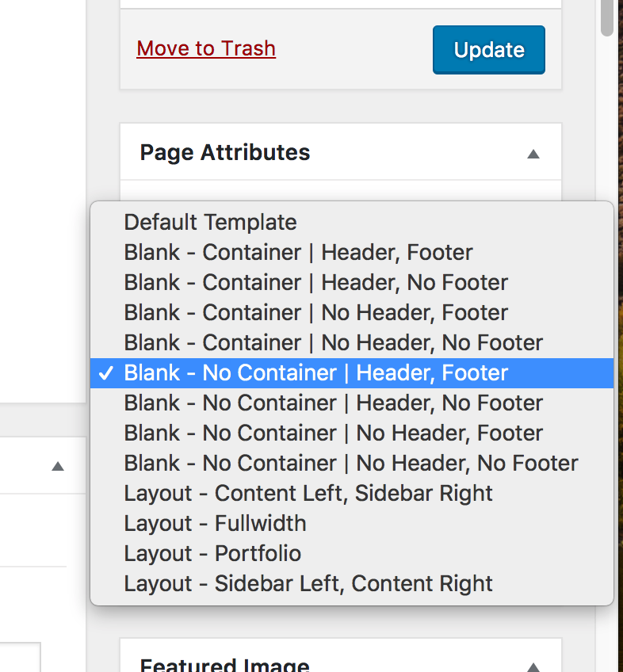Click the Move to Trash link
Viewport: 623px width, 672px height.
(206, 48)
